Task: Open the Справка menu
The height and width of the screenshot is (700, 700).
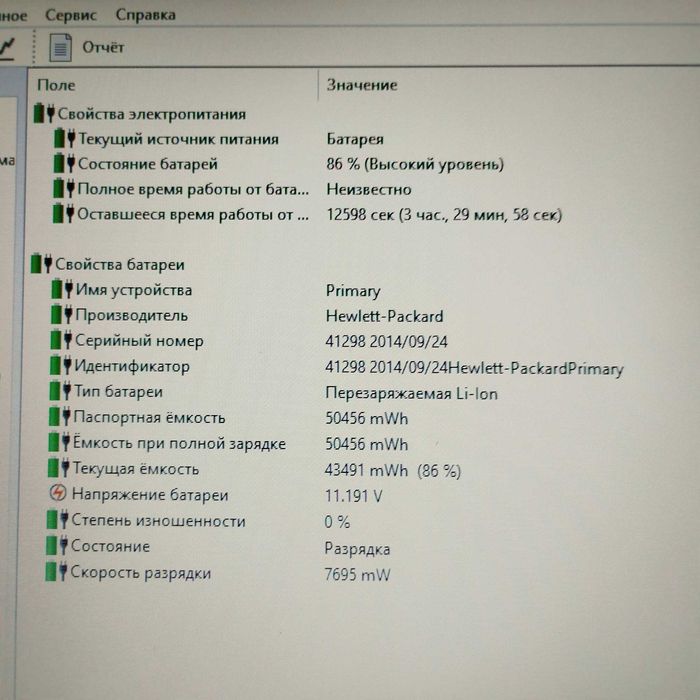Action: pos(146,15)
